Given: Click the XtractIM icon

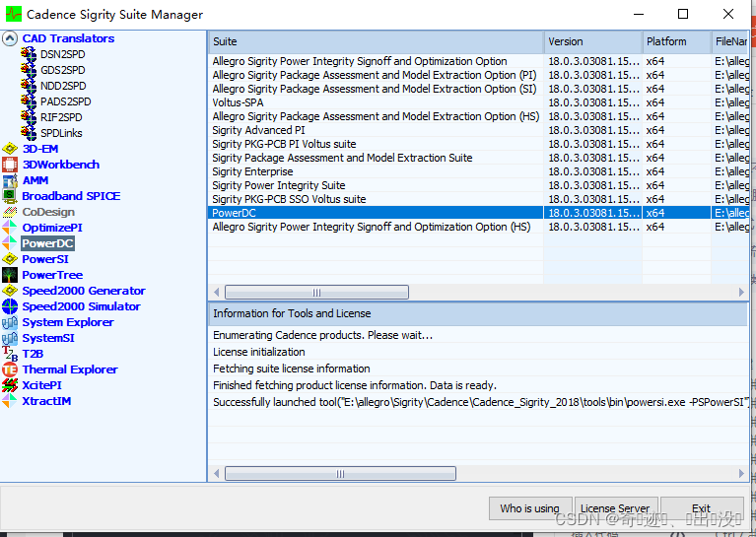Looking at the screenshot, I should coord(10,401).
